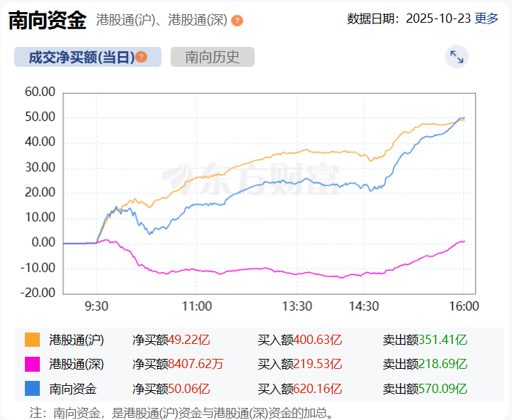Click 港股通(沪) buy amount 400.63亿
Viewport: 512px width, 420px height.
point(317,340)
